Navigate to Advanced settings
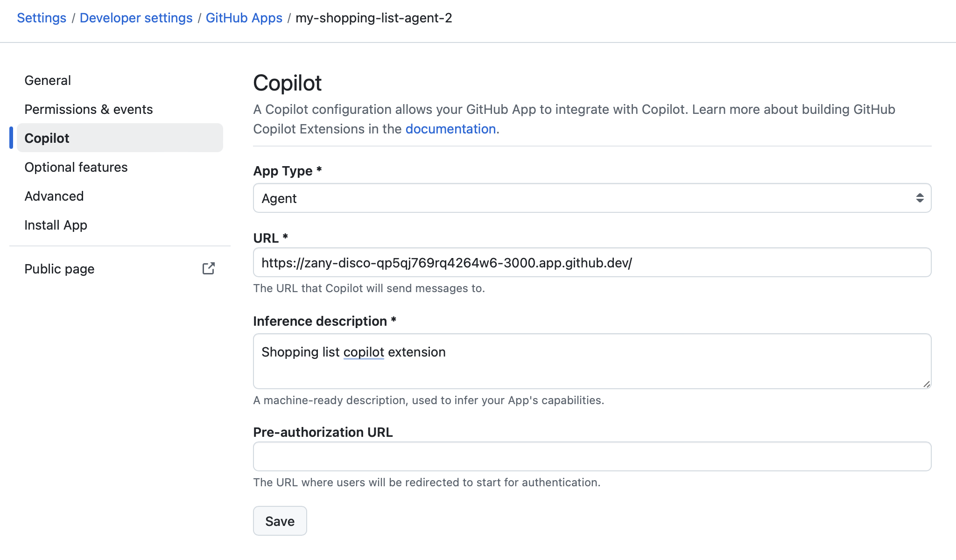 (x=54, y=196)
